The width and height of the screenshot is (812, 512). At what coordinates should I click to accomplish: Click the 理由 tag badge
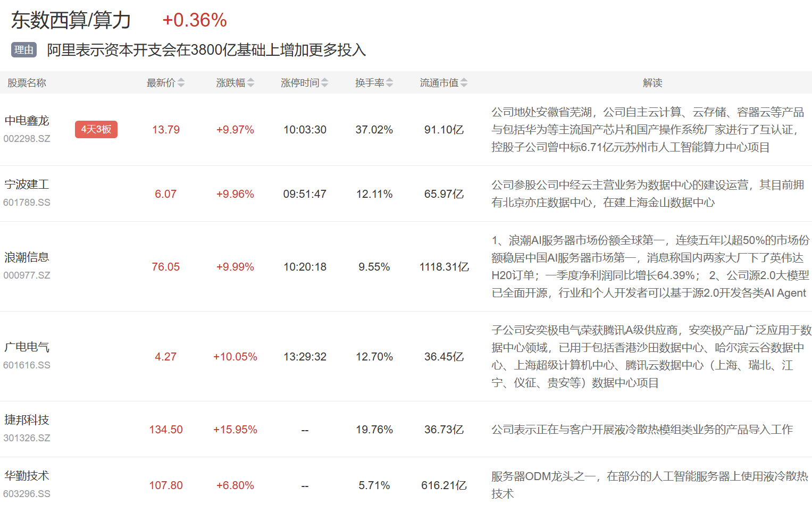coord(24,50)
